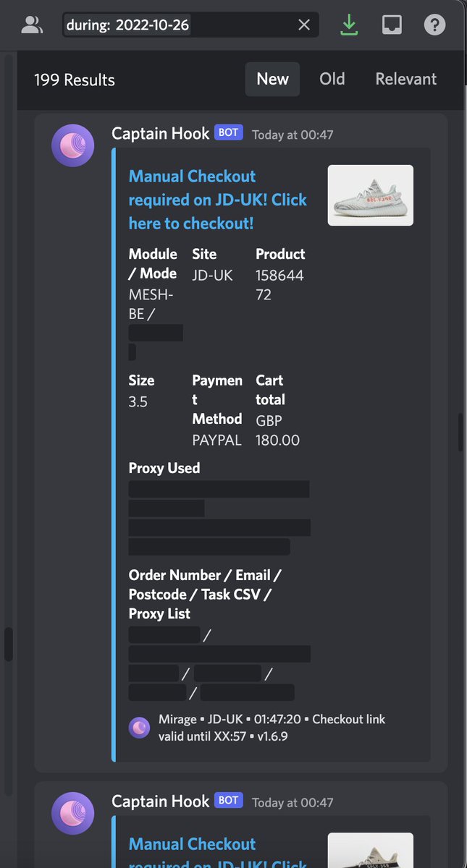Click the Cart total value GBP 180.00

pos(277,430)
